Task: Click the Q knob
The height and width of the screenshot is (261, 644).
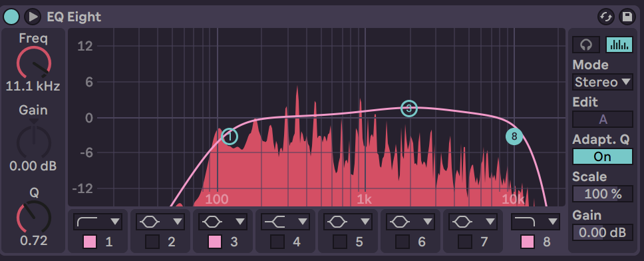Action: point(34,216)
